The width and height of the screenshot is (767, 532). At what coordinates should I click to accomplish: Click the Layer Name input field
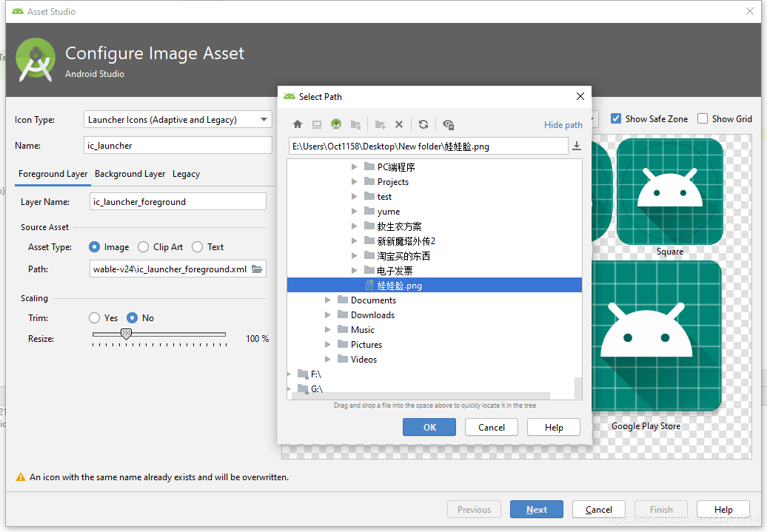click(x=178, y=201)
